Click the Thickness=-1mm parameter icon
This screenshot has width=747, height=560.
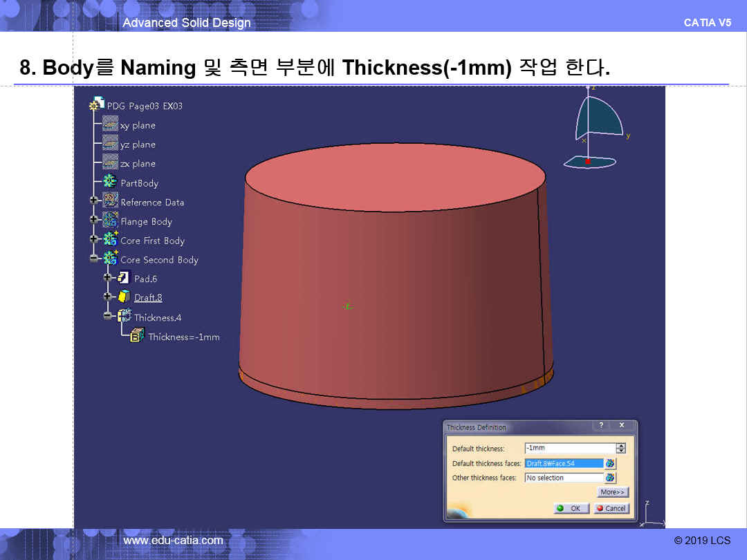pos(138,336)
